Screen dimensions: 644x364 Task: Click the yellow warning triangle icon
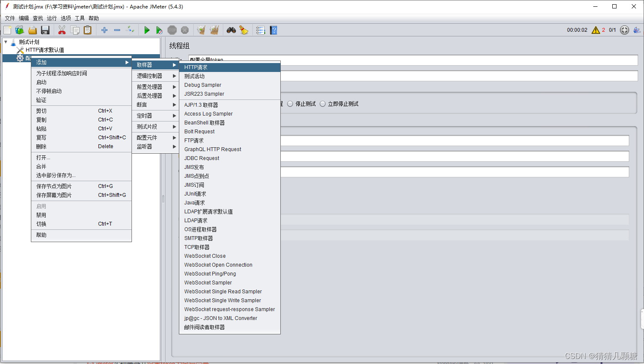point(596,30)
